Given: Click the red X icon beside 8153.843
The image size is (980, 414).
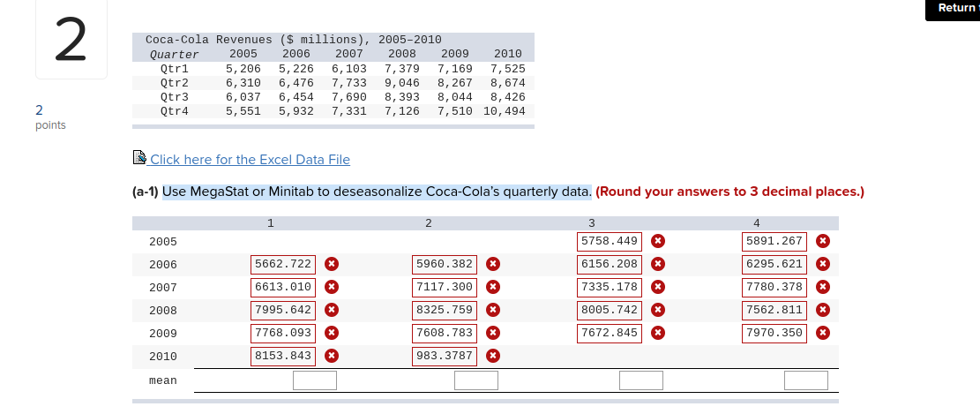Looking at the screenshot, I should click(331, 356).
